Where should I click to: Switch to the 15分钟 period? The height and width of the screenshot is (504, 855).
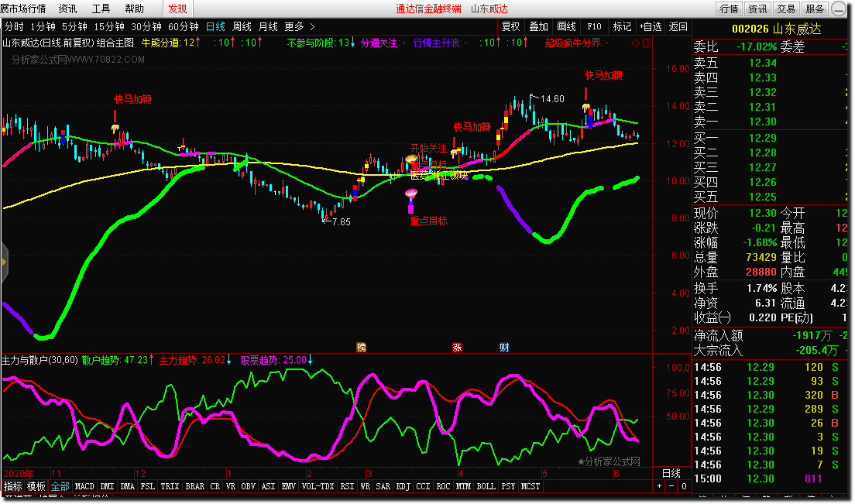click(109, 26)
